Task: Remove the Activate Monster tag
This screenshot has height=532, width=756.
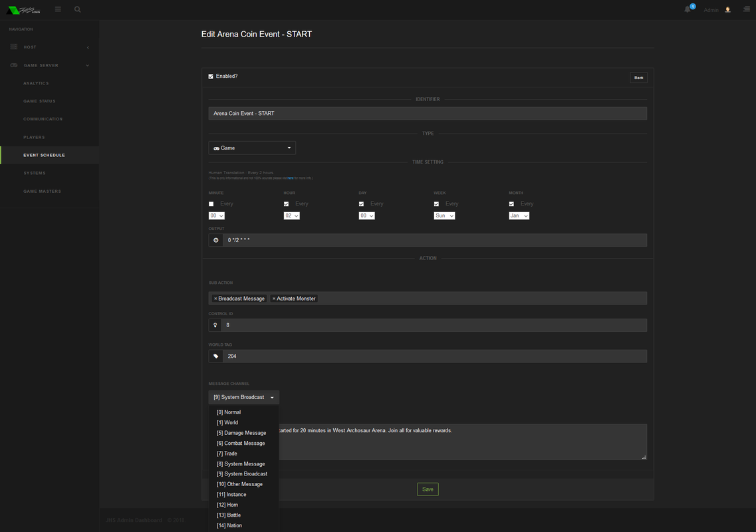Action: click(274, 299)
